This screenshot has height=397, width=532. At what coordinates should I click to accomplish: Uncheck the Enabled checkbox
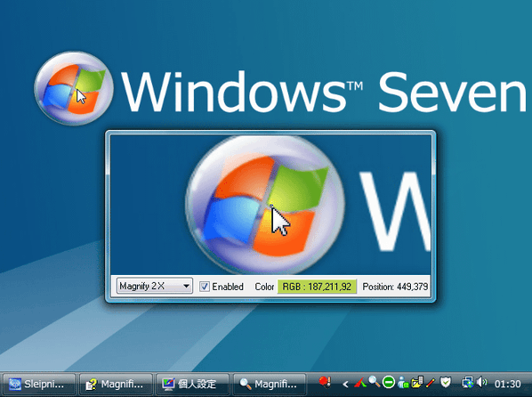pyautogui.click(x=205, y=287)
